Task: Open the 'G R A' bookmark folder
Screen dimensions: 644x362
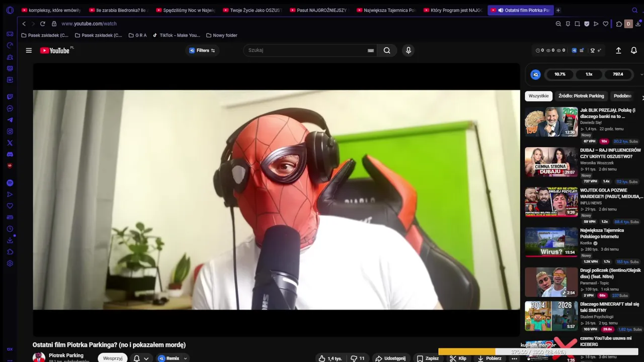Action: coord(138,35)
